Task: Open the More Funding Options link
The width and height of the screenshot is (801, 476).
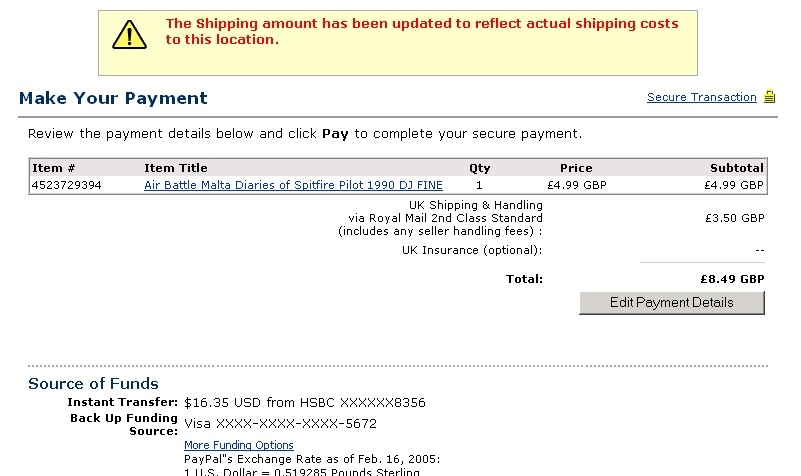Action: [238, 445]
